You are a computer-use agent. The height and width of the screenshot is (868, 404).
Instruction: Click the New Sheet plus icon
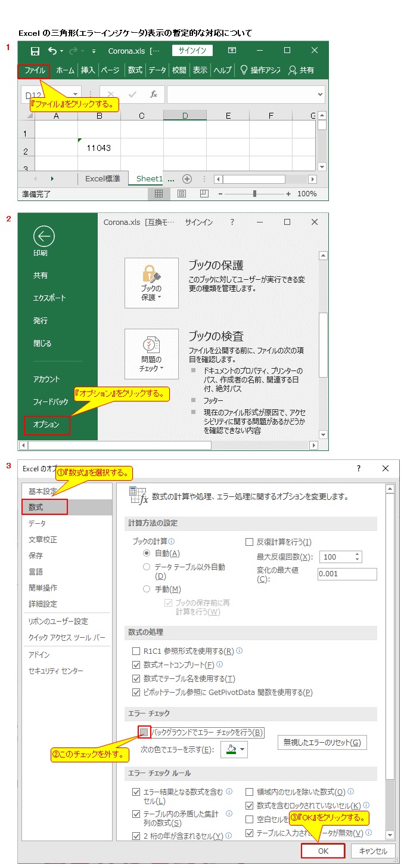187,178
